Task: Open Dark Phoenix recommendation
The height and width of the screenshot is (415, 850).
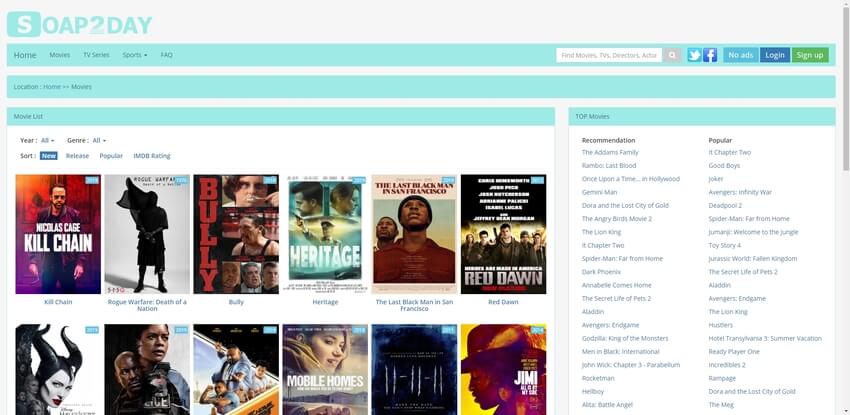Action: point(601,272)
